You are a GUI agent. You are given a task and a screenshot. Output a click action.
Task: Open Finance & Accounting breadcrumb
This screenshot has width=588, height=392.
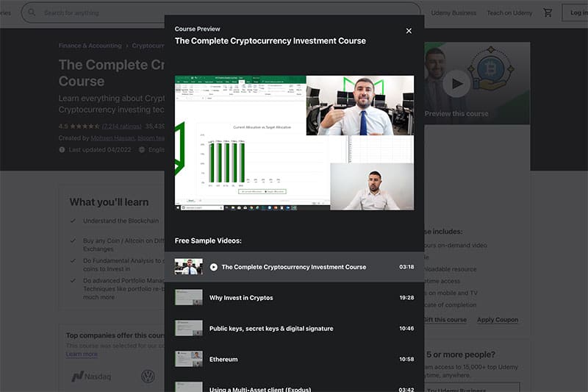[90, 46]
